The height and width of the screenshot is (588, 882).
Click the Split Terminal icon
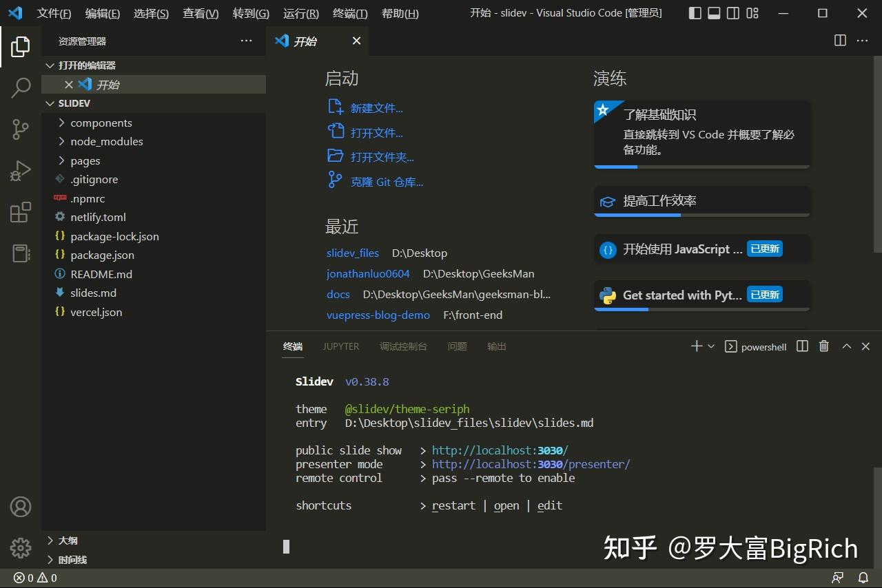pos(801,346)
